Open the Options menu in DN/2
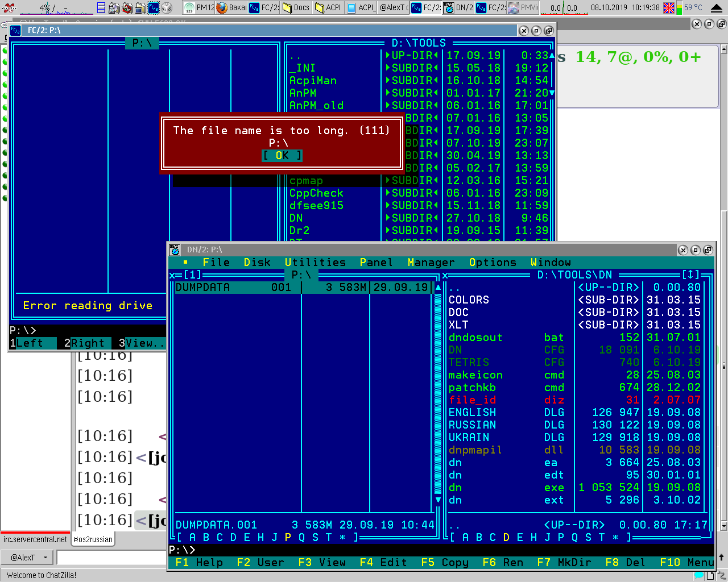Viewport: 728px width, 582px height. click(493, 262)
